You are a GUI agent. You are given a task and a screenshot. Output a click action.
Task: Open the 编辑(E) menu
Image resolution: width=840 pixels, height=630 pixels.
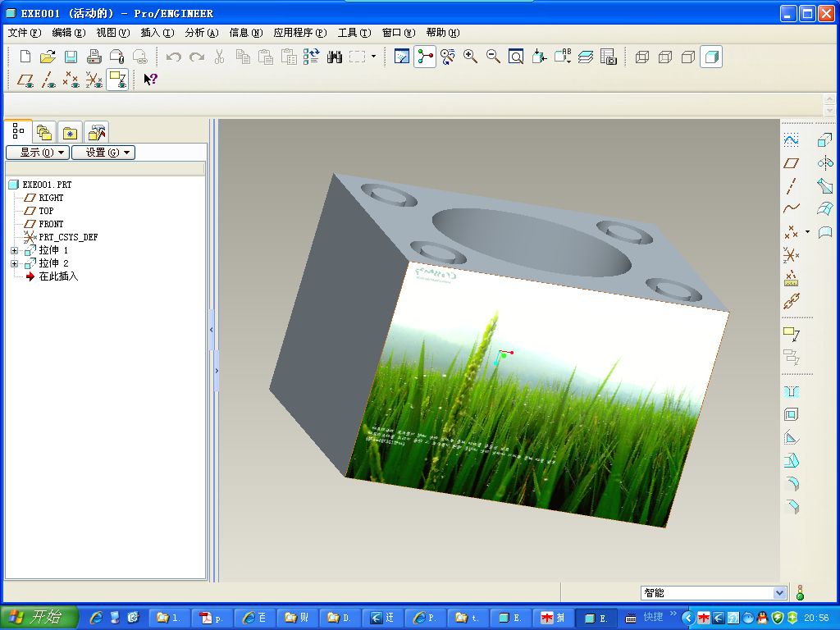pos(69,33)
